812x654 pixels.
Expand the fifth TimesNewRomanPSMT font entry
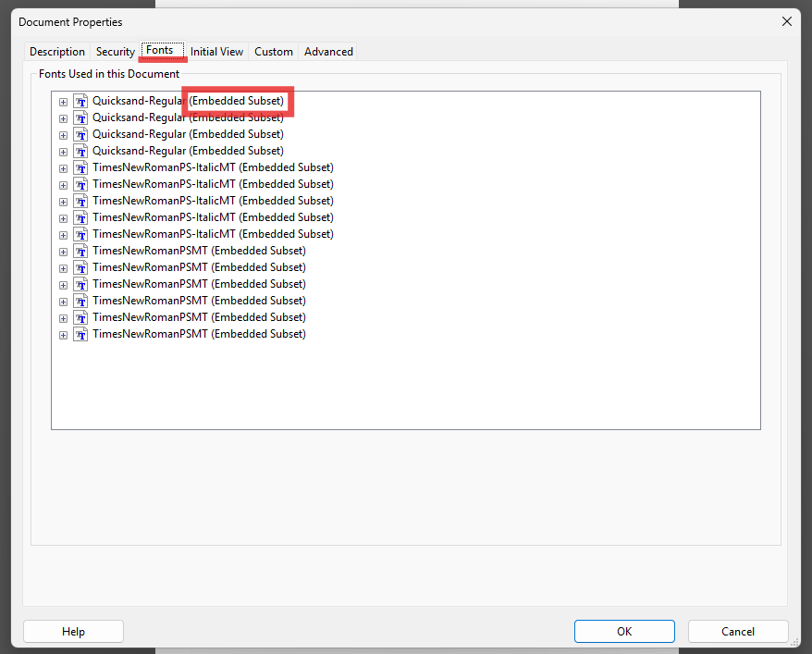63,318
